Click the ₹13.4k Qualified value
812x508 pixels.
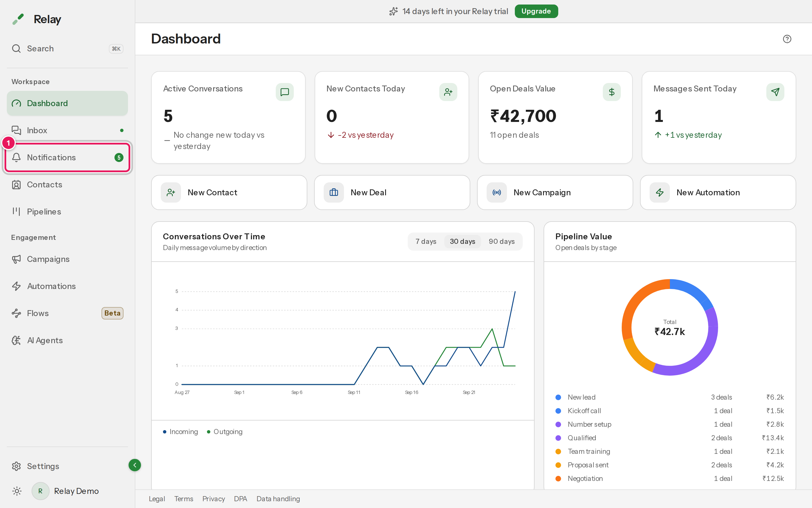773,438
